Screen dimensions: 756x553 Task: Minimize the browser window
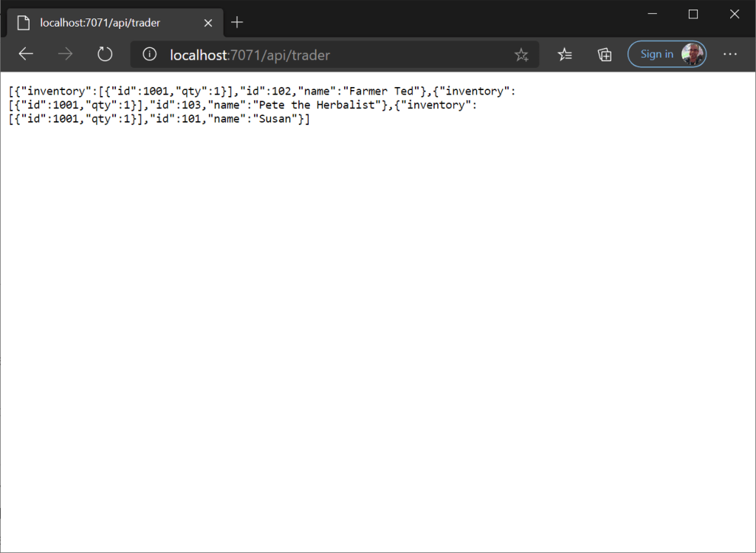652,14
